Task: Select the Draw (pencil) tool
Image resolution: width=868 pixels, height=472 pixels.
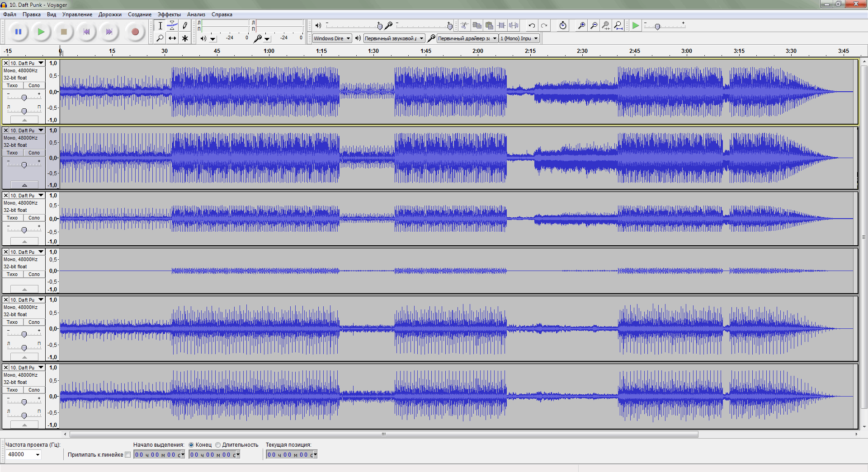Action: [x=185, y=26]
